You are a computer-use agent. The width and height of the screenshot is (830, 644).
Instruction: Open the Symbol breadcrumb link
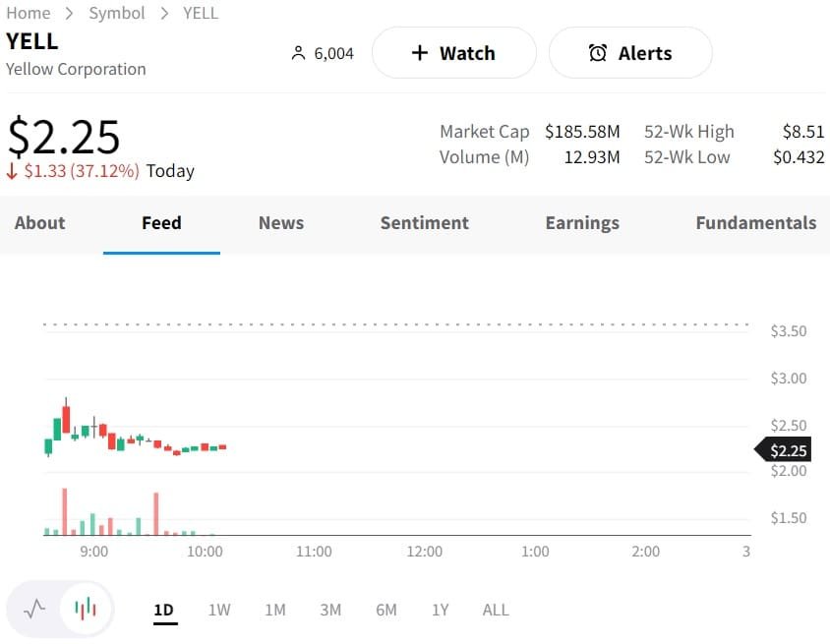click(x=116, y=13)
